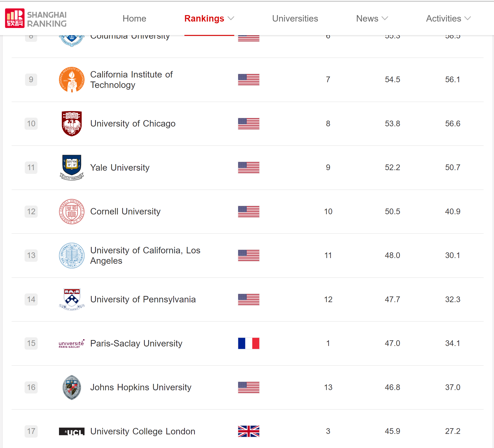Click the UK flag beside UCL
494x448 pixels.
click(249, 431)
